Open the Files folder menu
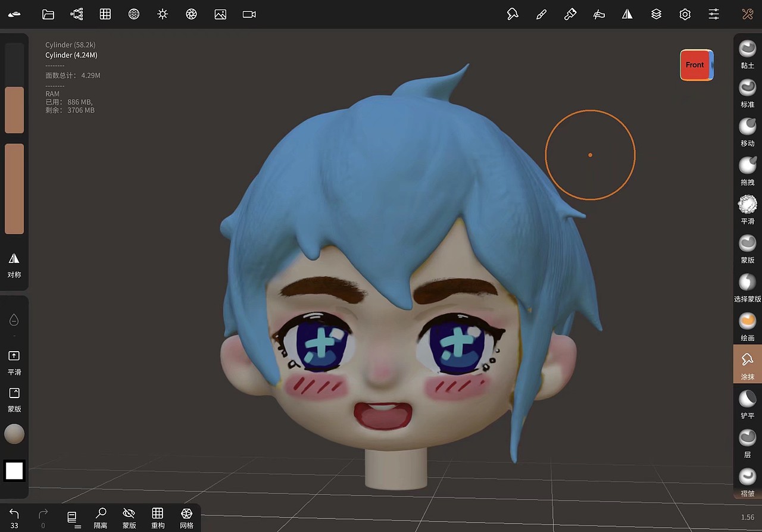The height and width of the screenshot is (532, 762). pyautogui.click(x=48, y=14)
